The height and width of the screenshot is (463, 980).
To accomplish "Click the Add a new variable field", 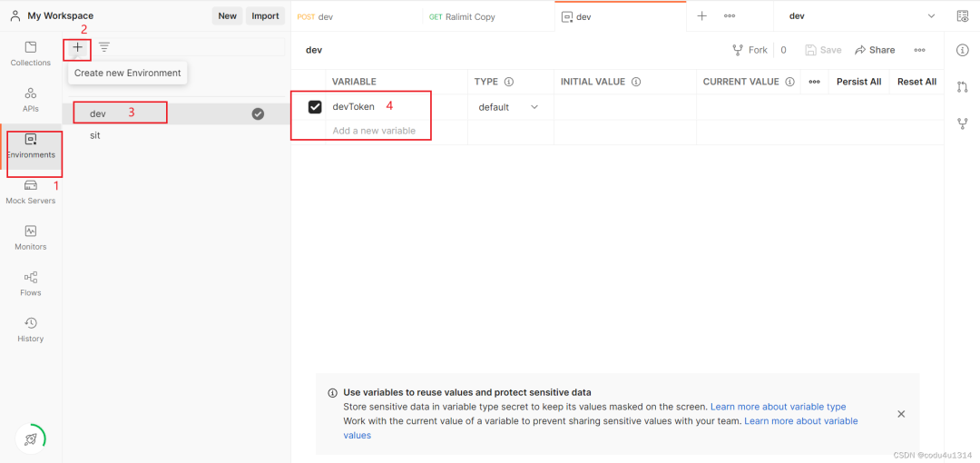I will click(397, 132).
